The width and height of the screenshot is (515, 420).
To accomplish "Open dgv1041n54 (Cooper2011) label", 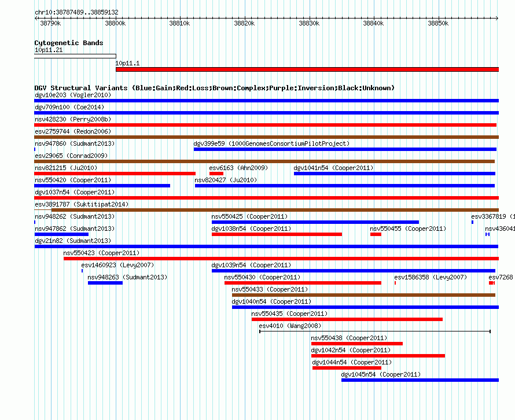I will [x=333, y=168].
